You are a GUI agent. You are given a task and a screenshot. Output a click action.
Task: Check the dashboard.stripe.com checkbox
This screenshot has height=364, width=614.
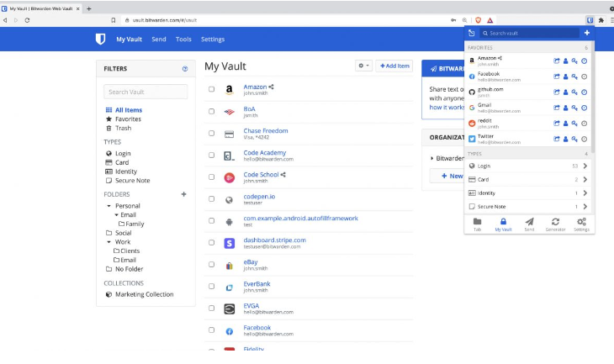pyautogui.click(x=211, y=243)
